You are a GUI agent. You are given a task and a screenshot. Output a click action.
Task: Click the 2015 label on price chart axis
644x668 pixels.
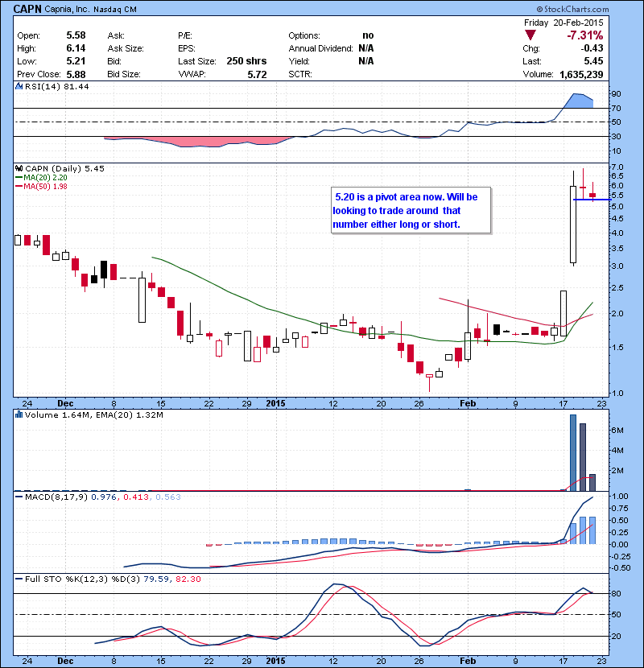point(276,403)
